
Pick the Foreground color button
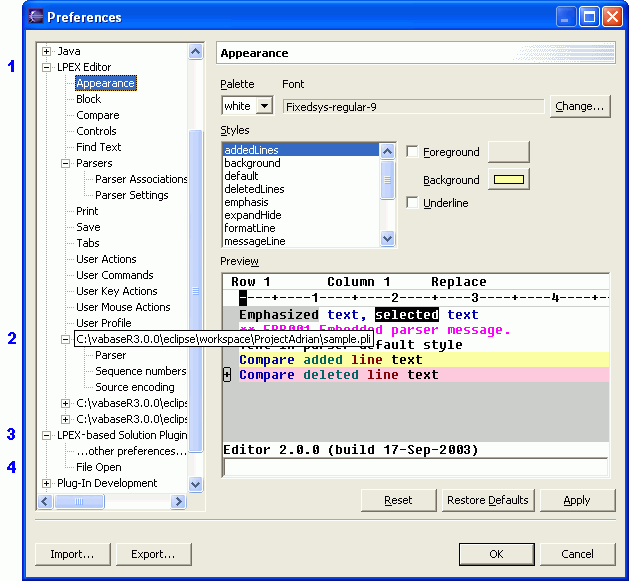pos(509,152)
